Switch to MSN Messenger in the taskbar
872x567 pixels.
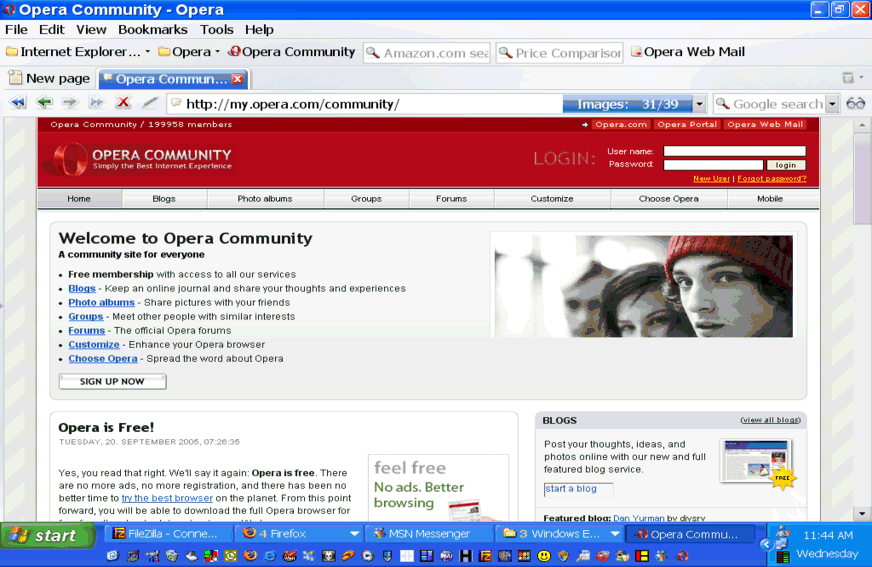(x=429, y=534)
